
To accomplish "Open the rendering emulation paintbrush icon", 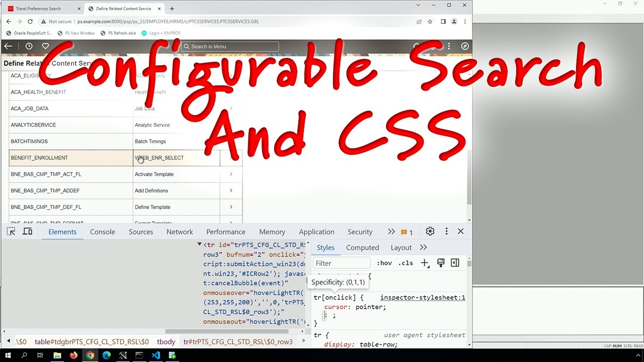I will coord(441,263).
